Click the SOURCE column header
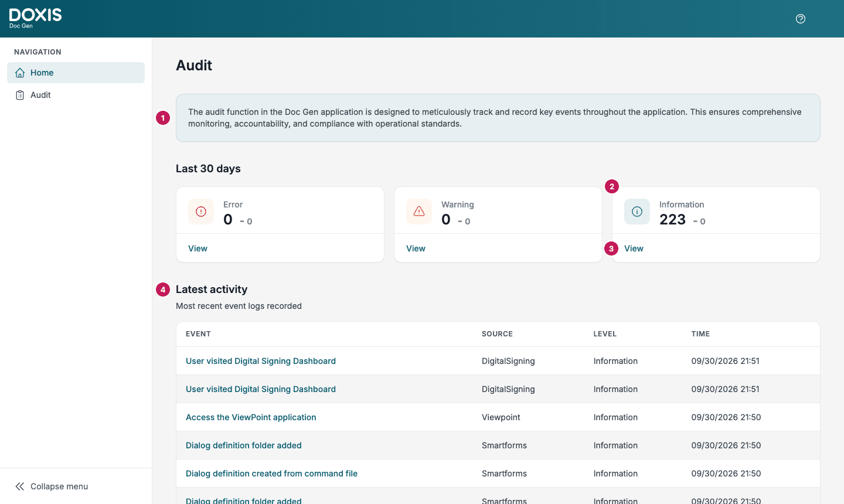The width and height of the screenshot is (844, 504). point(497,334)
